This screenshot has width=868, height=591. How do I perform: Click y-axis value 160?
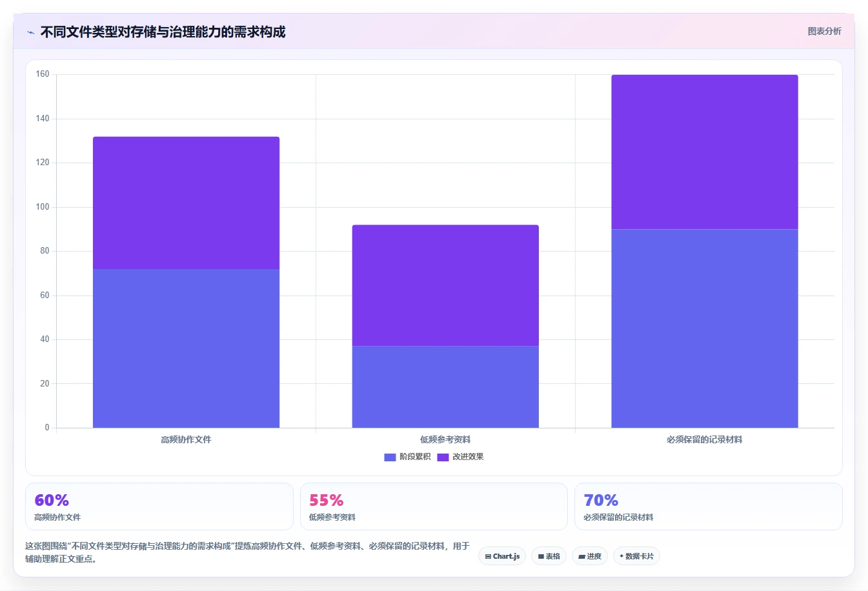[x=43, y=74]
